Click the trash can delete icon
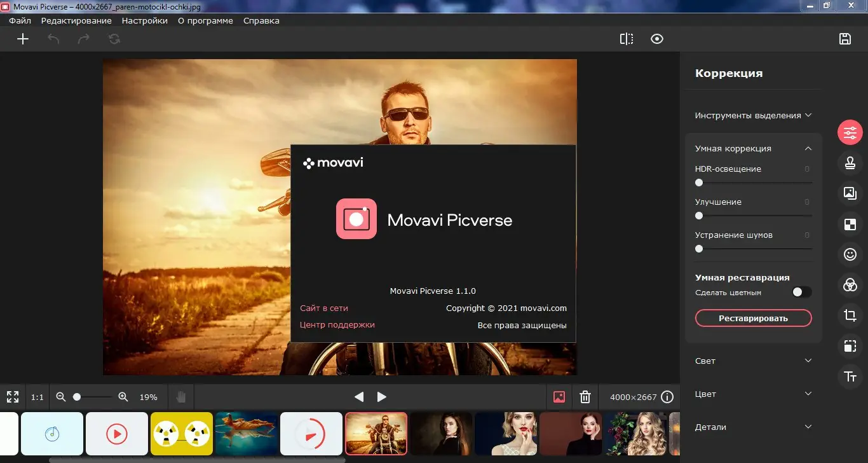868x463 pixels. click(585, 397)
